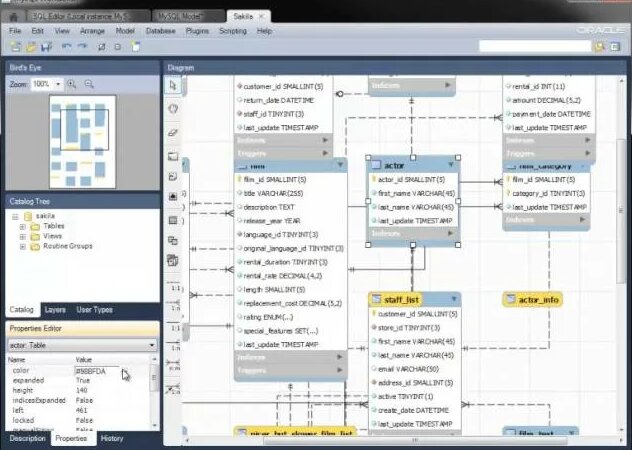Viewport: 632px width, 450px height.
Task: Click the new diagram document icon
Action: coord(136,47)
